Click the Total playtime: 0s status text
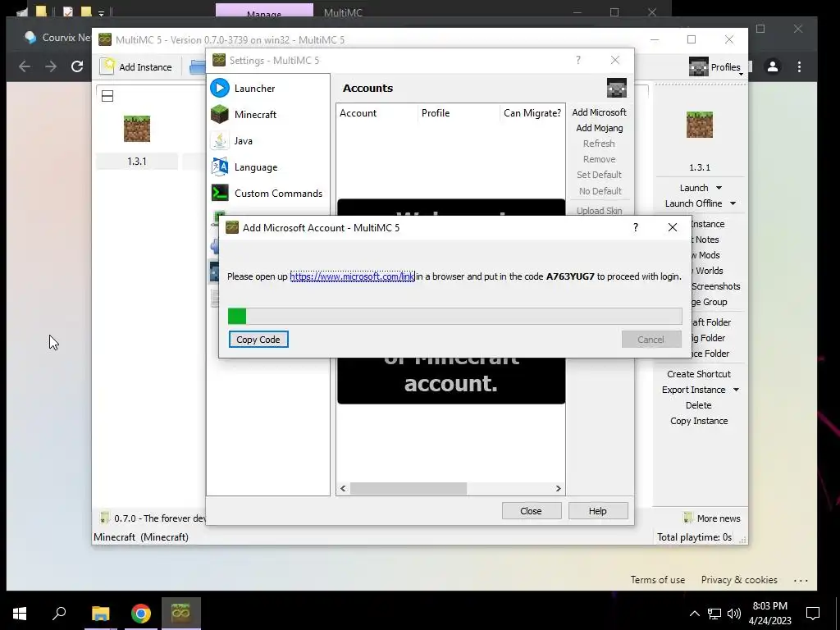The width and height of the screenshot is (840, 630). [x=694, y=536]
